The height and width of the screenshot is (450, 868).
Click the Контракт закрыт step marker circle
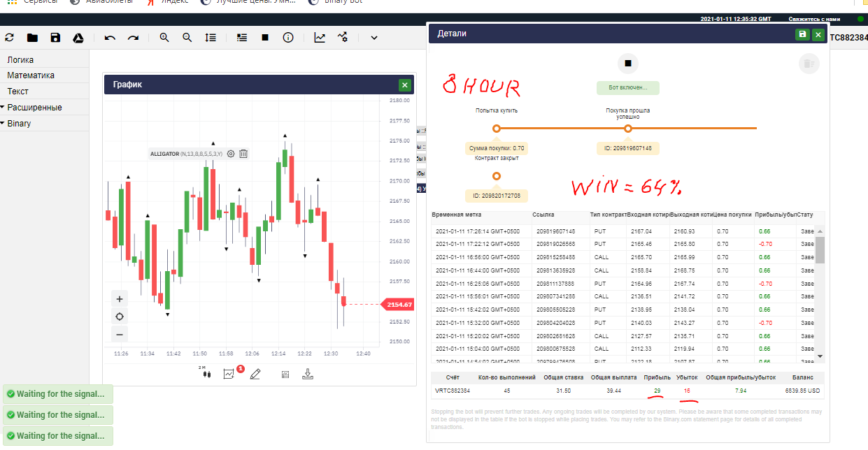click(x=497, y=176)
